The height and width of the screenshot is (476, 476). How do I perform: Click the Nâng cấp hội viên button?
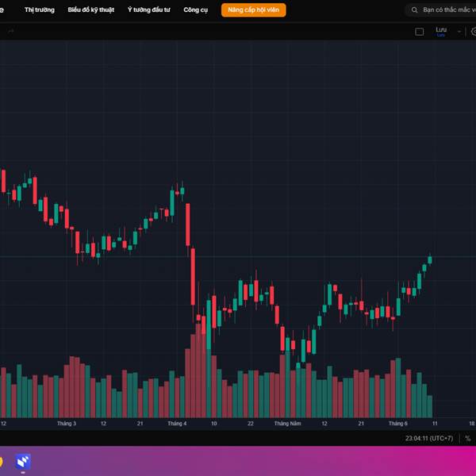point(254,10)
